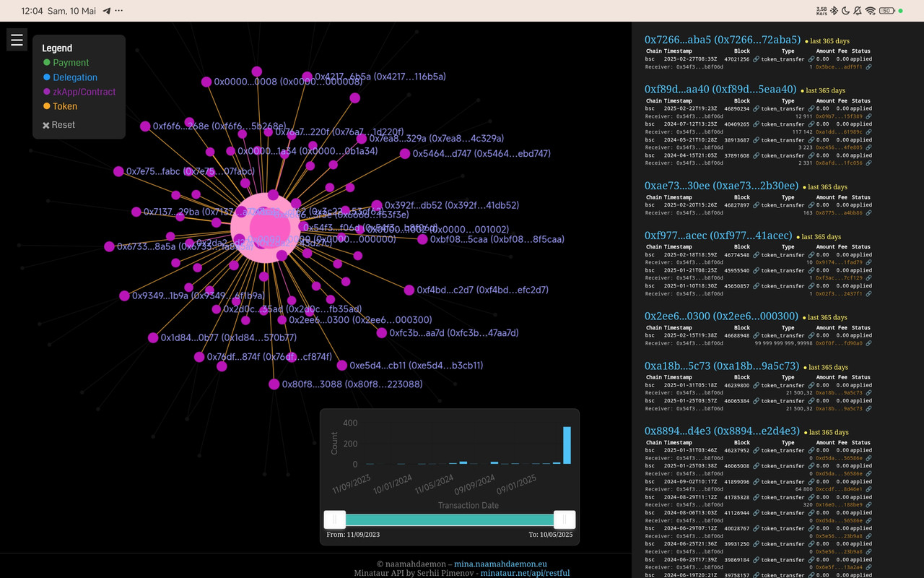Click the teal date range bar
Screen dimensions: 924x578
pos(450,519)
